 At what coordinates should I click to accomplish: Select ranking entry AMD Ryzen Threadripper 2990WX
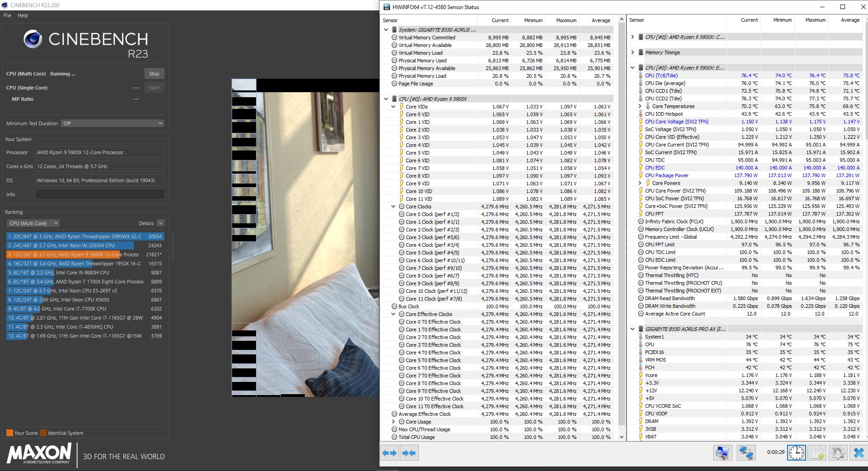tap(85, 236)
